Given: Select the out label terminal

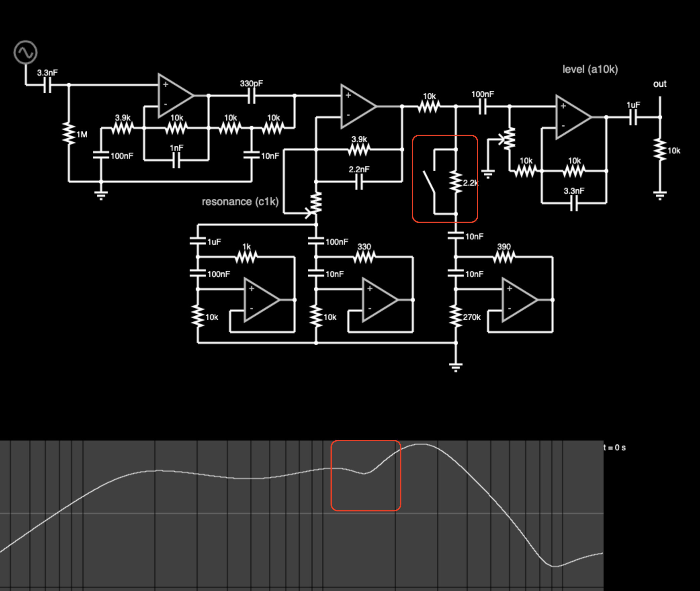Looking at the screenshot, I should 660,84.
